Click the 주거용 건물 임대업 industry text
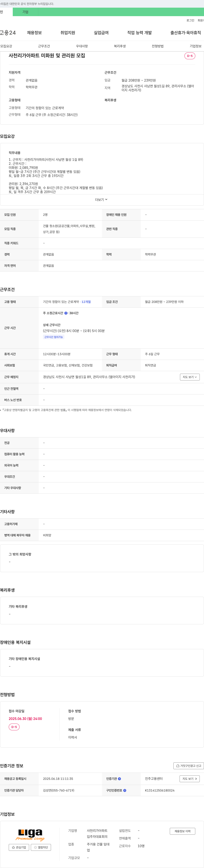The width and height of the screenshot is (204, 868). coord(98,847)
